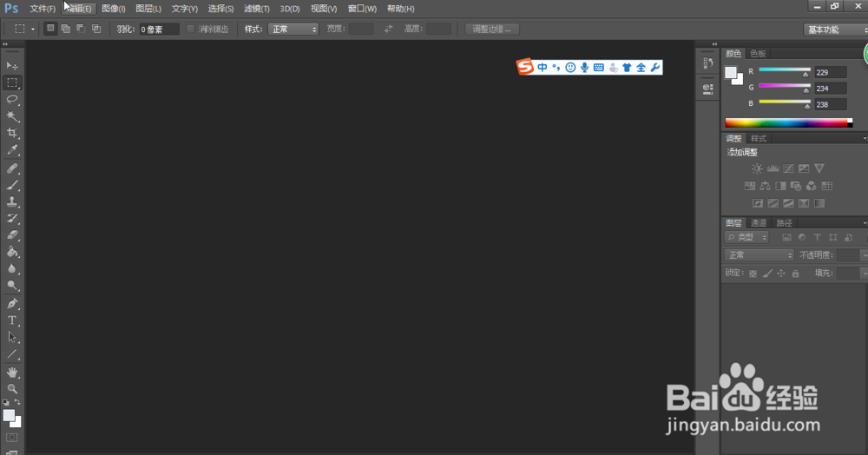Screen dimensions: 868x455
Task: Select the Crop tool
Action: tap(11, 133)
